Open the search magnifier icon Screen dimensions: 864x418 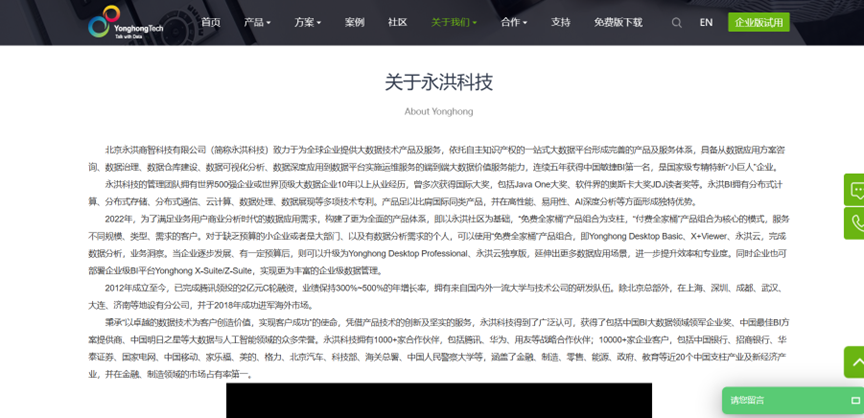click(677, 22)
